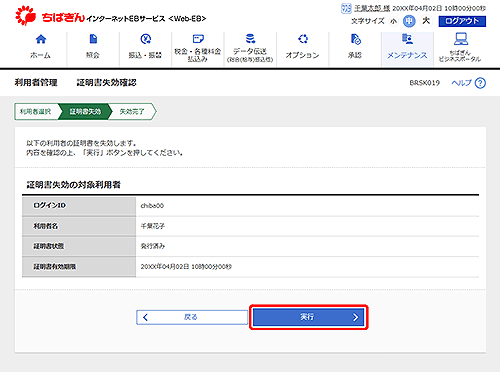The height and width of the screenshot is (372, 500).
Task: Click the 千葉太郎 様 user name link
Action: tap(372, 8)
